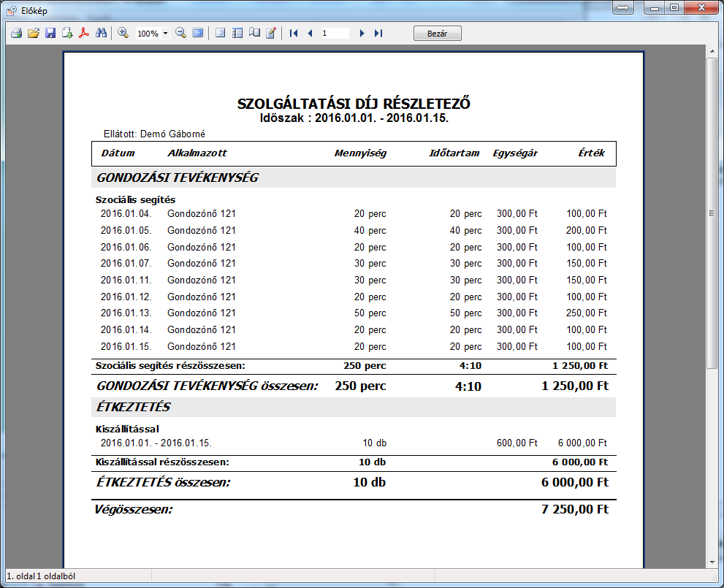Save the report using the floppy disk icon
Screen dimensions: 724x588
coord(50,33)
